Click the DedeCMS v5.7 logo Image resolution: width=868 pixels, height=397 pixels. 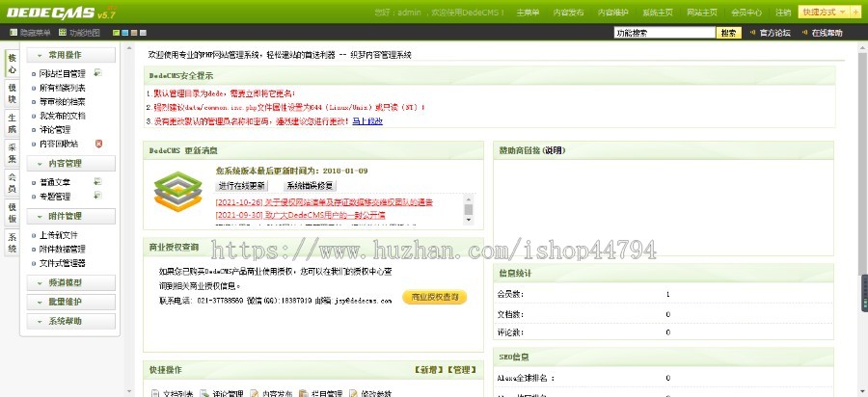61,13
